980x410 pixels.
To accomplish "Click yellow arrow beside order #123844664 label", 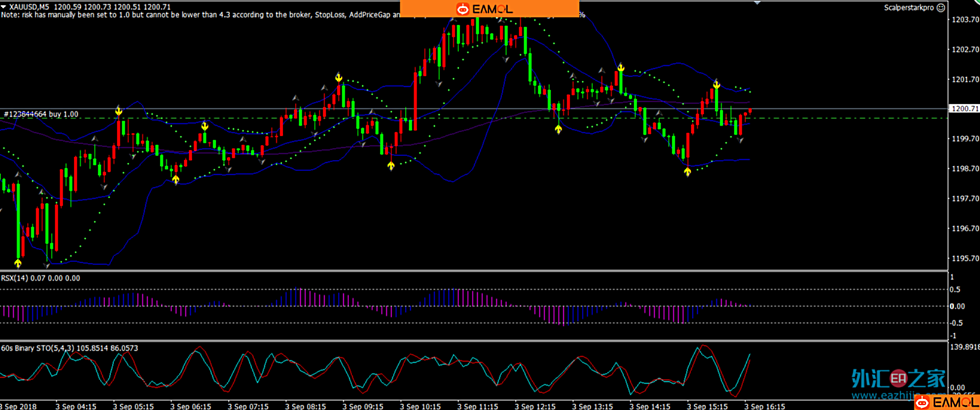I will [x=118, y=111].
